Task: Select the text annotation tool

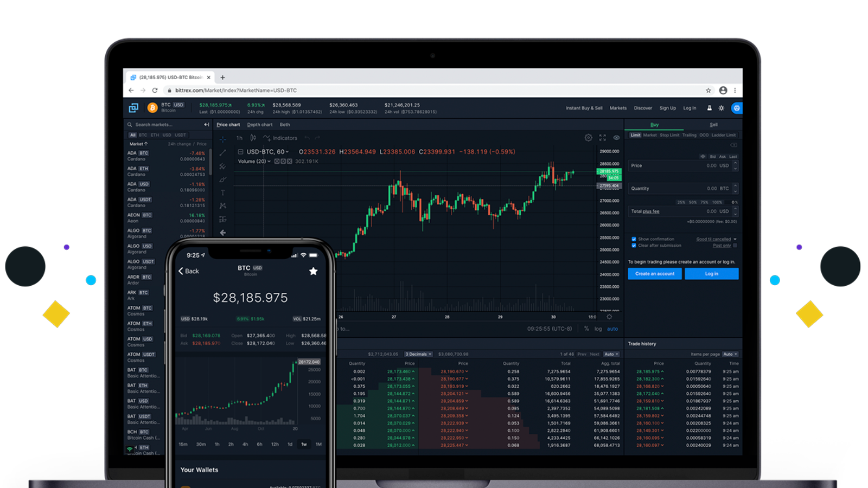Action: click(x=222, y=192)
